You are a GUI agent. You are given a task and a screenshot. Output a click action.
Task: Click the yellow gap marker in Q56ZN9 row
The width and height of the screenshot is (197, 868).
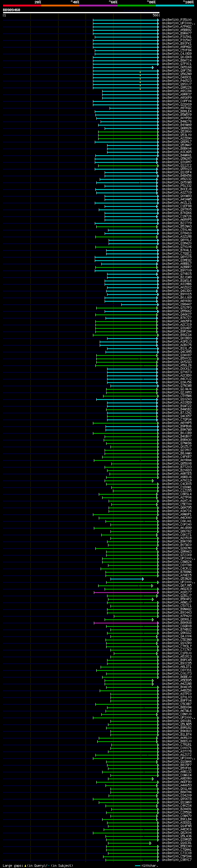click(x=140, y=75)
